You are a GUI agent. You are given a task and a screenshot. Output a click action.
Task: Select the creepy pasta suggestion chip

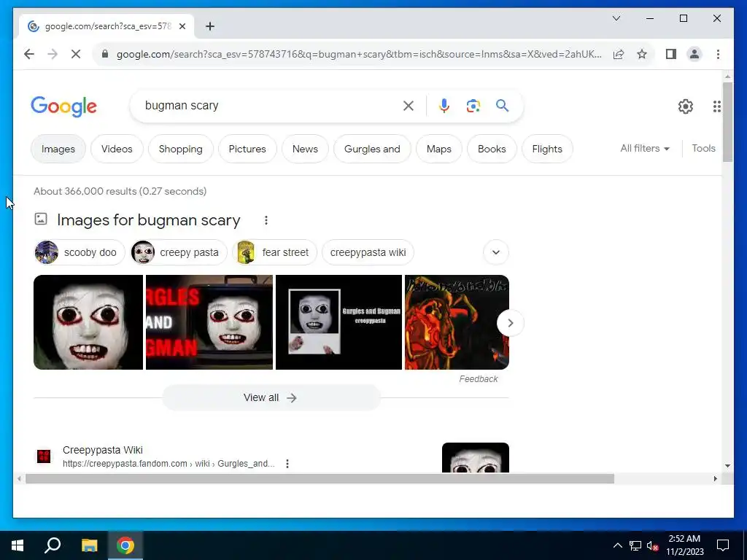(179, 252)
